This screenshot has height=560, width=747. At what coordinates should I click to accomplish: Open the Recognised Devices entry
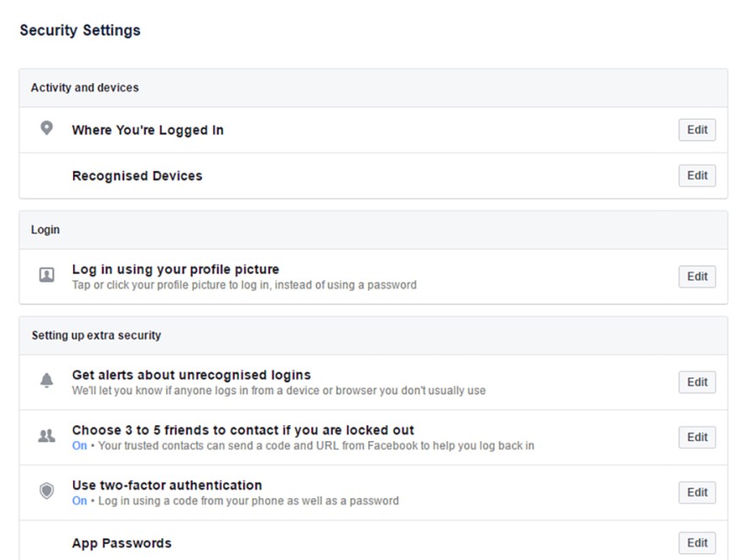click(x=137, y=176)
